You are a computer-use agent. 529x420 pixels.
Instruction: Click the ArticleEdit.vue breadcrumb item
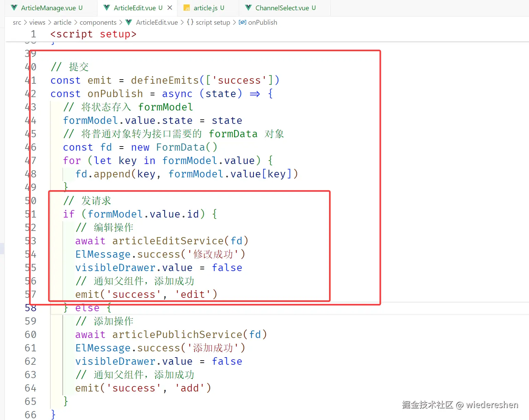point(157,22)
